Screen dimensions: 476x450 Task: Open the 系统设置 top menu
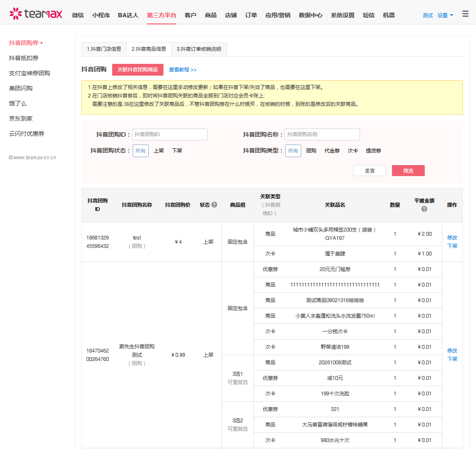[343, 15]
